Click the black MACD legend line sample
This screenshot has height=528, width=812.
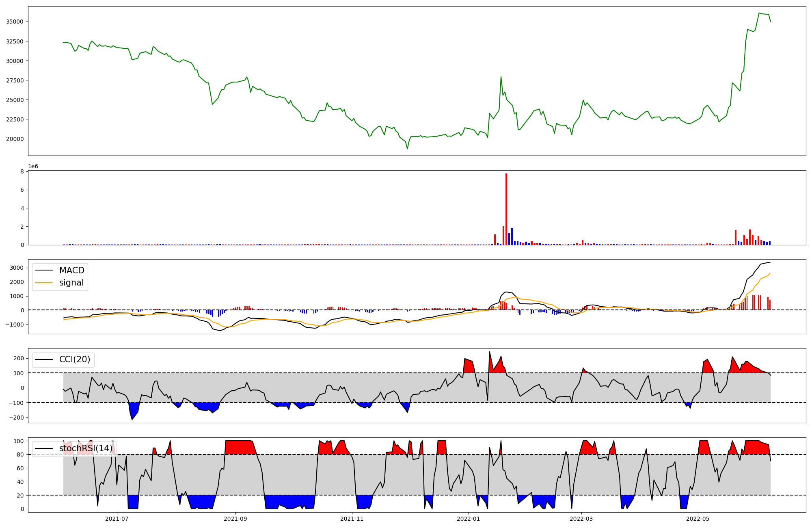click(44, 270)
